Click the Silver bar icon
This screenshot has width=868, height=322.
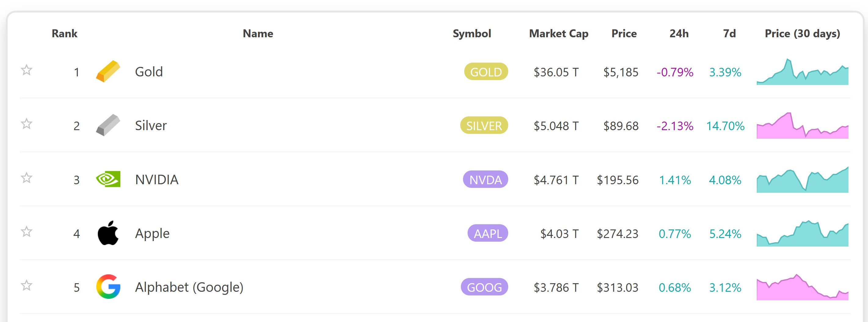(108, 125)
